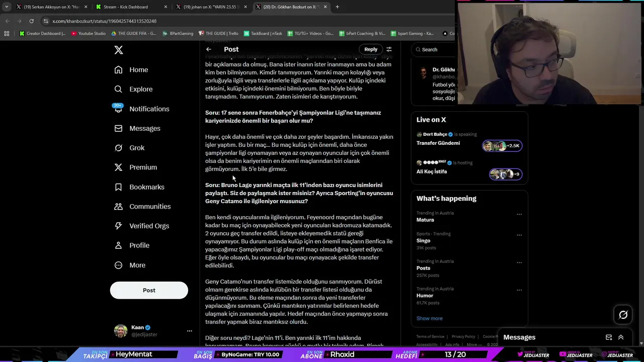Open BPartGaming bookmark
The image size is (644, 362).
click(178, 34)
